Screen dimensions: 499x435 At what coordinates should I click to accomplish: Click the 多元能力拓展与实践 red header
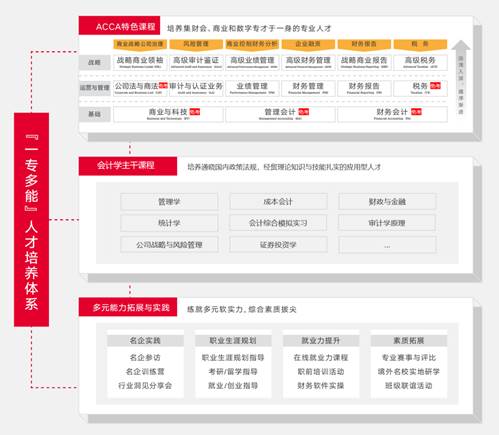coord(128,307)
